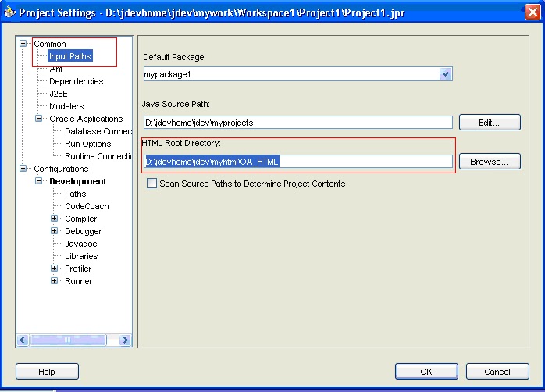Click Edit next to Java Source Path
Screen dimensions: 545x392
490,123
